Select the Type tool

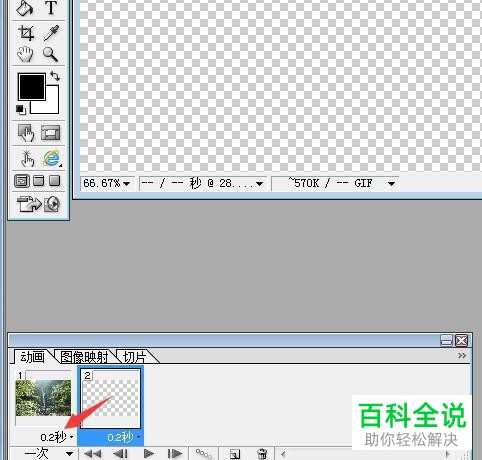pyautogui.click(x=51, y=7)
